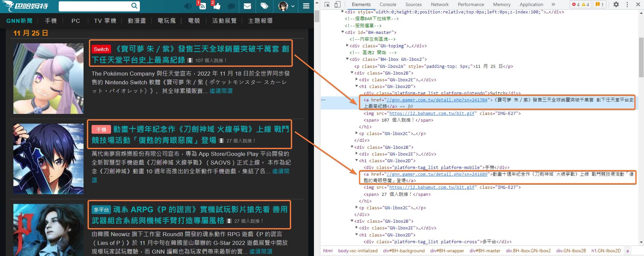
Task: Click the page icon beside 107 個人說推
Action: (190, 60)
